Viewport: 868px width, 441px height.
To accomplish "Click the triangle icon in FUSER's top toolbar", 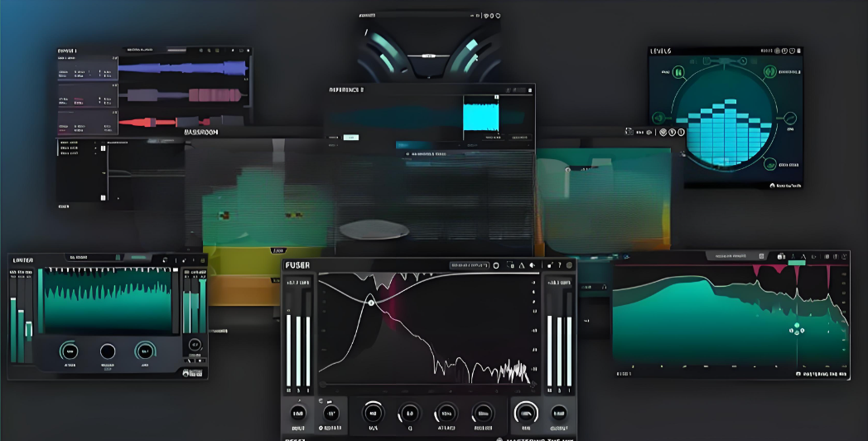I will (522, 265).
